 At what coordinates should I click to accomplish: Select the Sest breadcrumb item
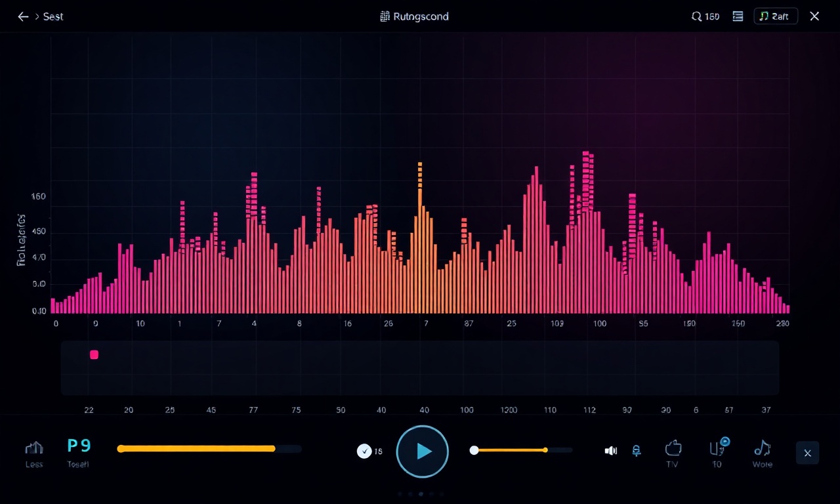click(x=53, y=16)
